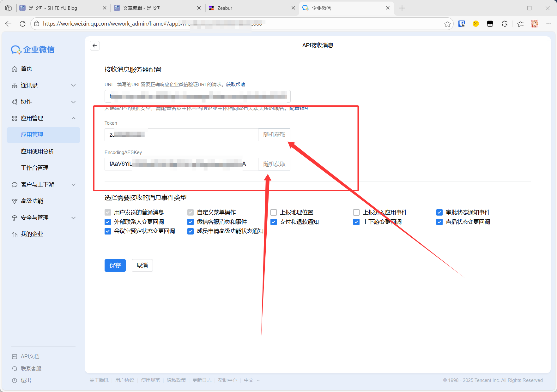Expand the 通讯录 sidebar section
557x392 pixels.
(x=73, y=85)
